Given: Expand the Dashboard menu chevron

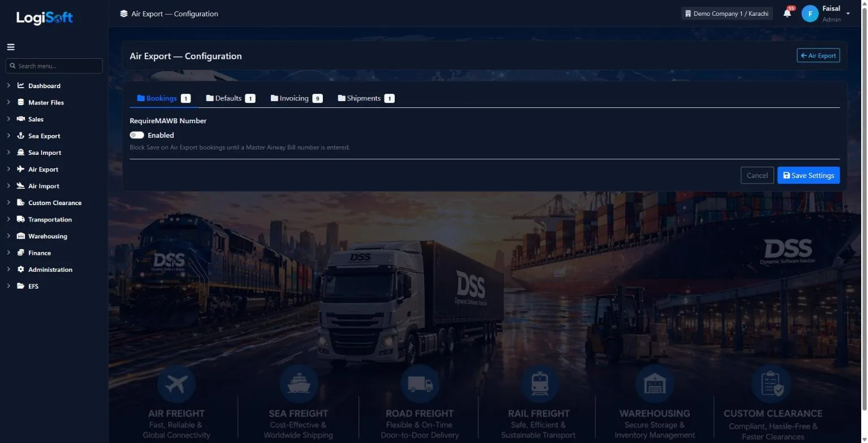Looking at the screenshot, I should click(x=8, y=86).
